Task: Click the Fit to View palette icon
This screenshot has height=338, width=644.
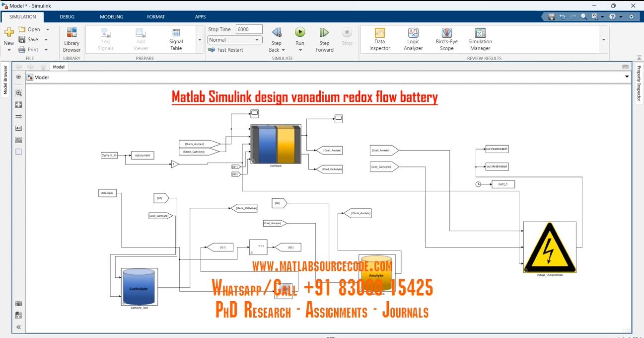Action: click(19, 105)
